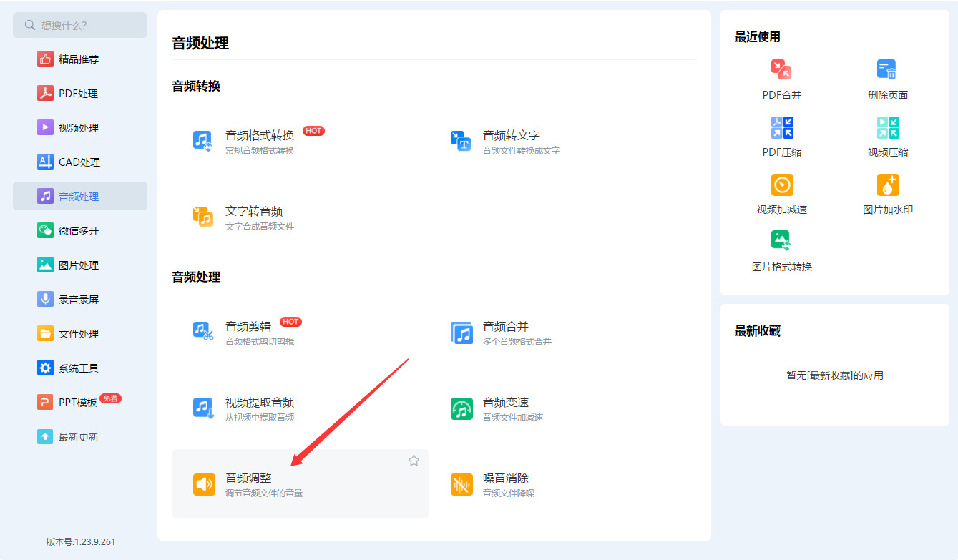Open the 音频格式转换 tool icon

pos(203,141)
